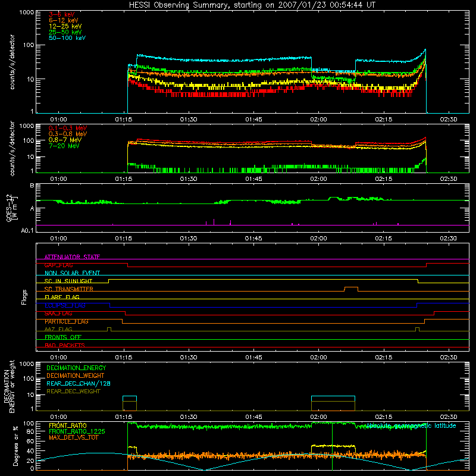The width and height of the screenshot is (476, 476).
Task: Click the HESSI Observing Summary title text
Action: 252,5
